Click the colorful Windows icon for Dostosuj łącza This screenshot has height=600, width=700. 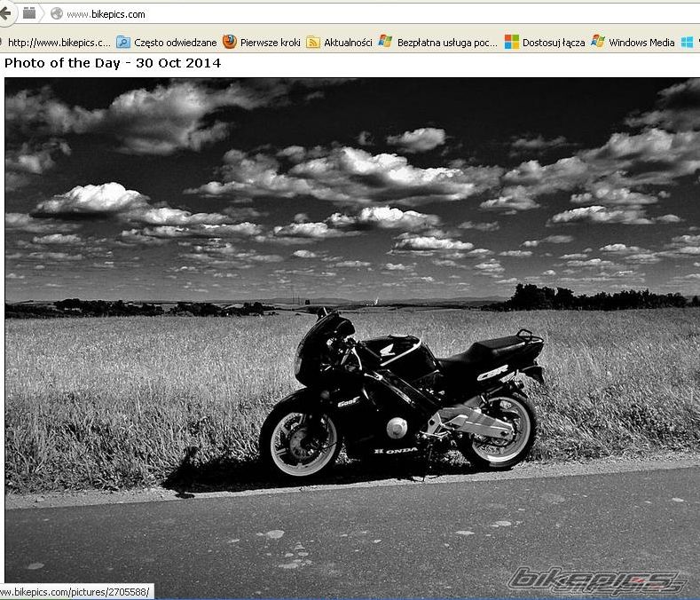pyautogui.click(x=512, y=42)
